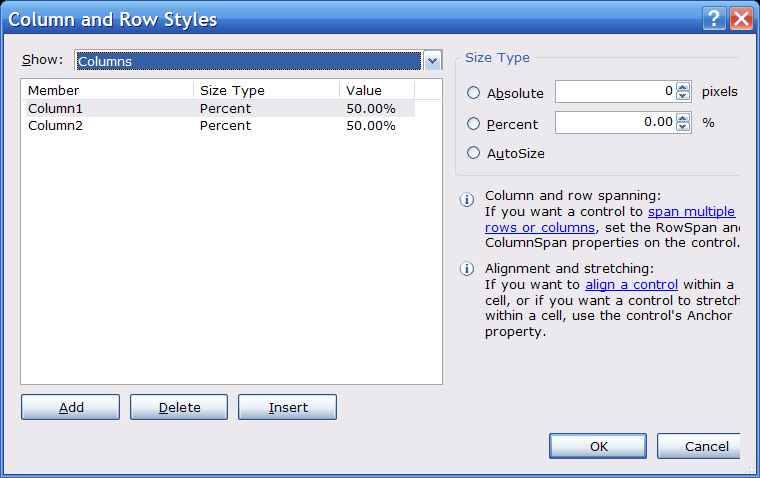Decrease the Percent spinner value
This screenshot has width=760, height=478.
(x=683, y=127)
